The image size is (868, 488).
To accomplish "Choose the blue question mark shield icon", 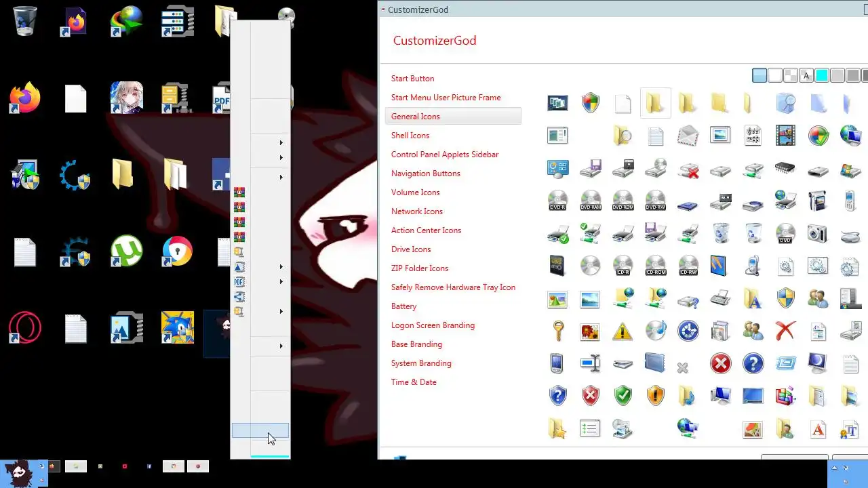I will (x=557, y=396).
